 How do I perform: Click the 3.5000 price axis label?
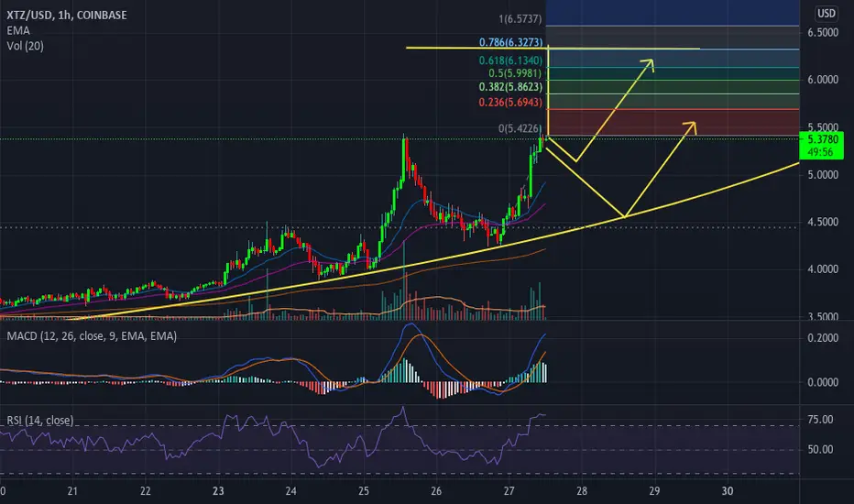coord(823,316)
